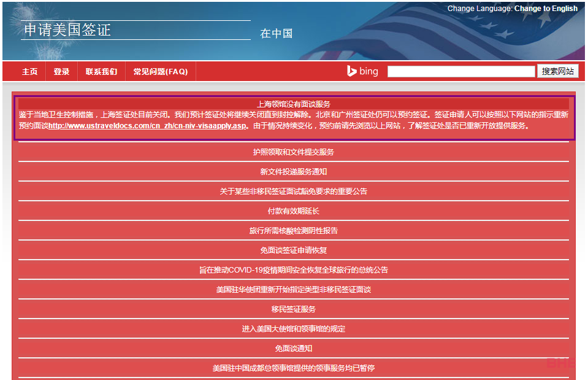588x380 pixels.
Task: Expand the COVID-19 总统公告 notice
Action: (294, 270)
